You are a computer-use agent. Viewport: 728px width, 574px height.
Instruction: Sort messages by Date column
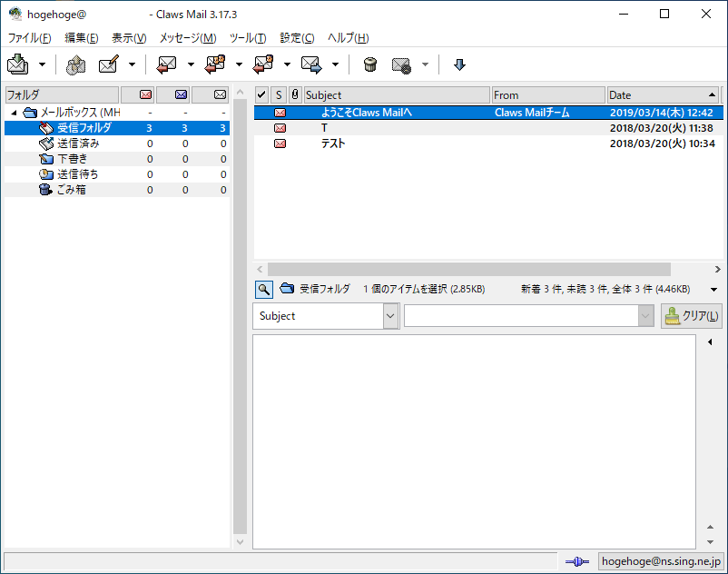point(663,94)
